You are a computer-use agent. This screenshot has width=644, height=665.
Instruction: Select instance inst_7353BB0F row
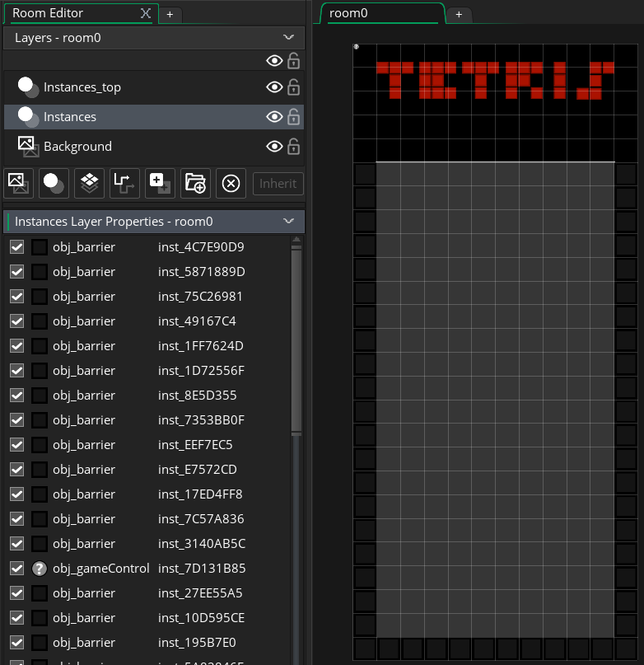point(148,420)
